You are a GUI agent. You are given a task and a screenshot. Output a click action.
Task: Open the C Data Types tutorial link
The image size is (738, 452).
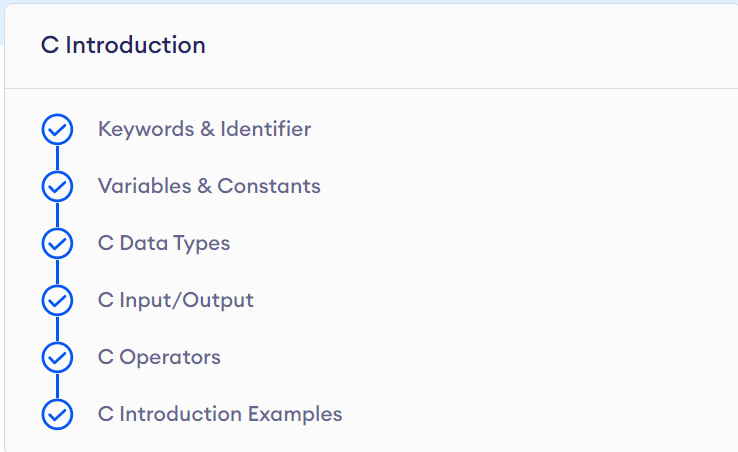coord(164,243)
